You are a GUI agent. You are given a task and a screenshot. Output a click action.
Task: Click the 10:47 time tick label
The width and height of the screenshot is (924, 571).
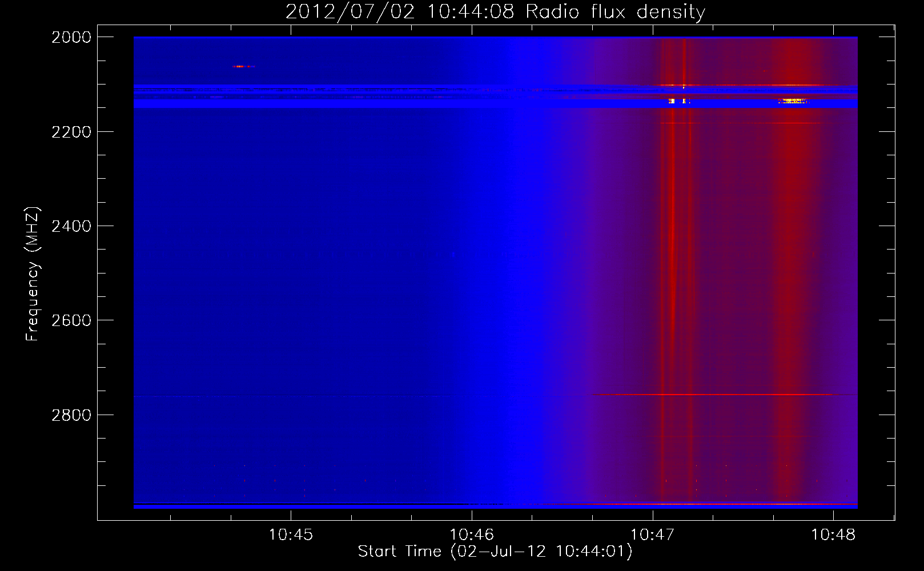[x=652, y=534]
